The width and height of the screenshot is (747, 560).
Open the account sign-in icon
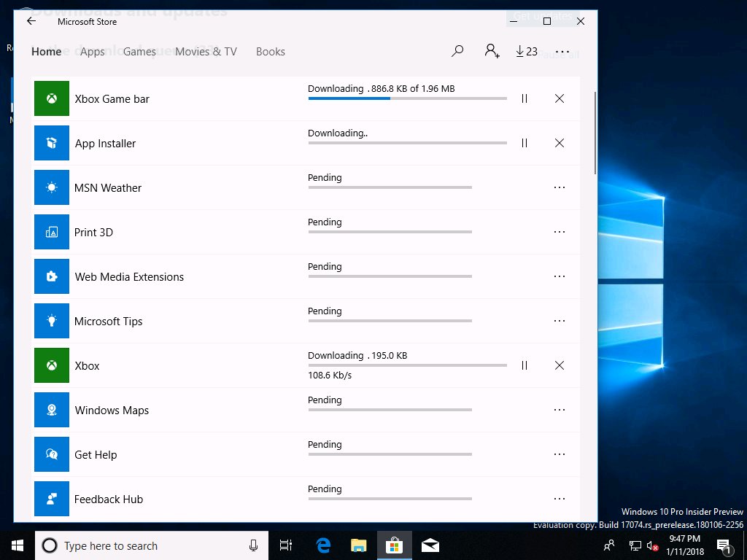pos(492,51)
